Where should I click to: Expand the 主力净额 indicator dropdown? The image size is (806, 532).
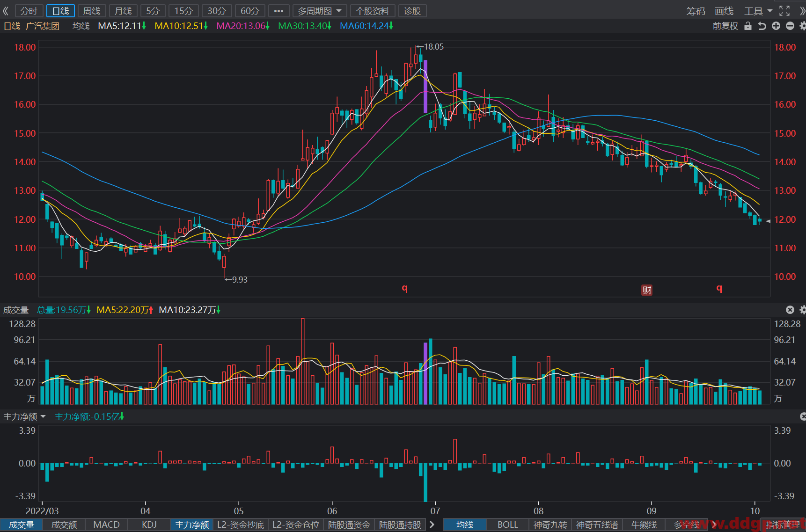(24, 416)
